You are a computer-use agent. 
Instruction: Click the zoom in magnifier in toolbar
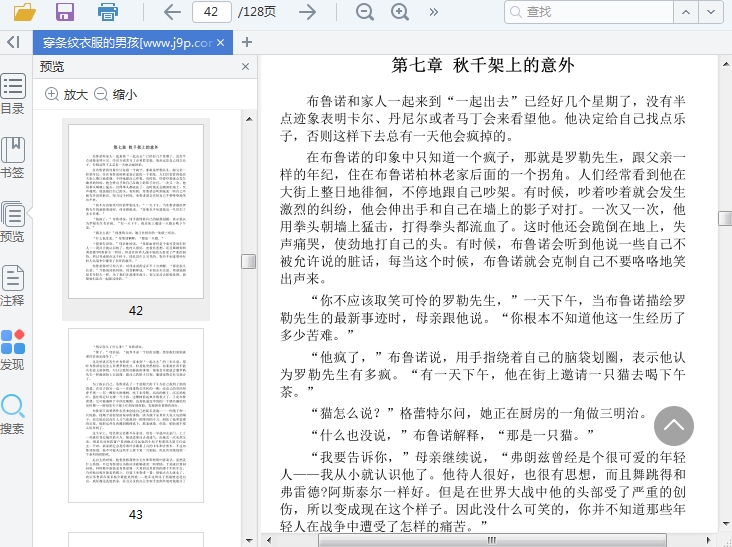tap(400, 12)
